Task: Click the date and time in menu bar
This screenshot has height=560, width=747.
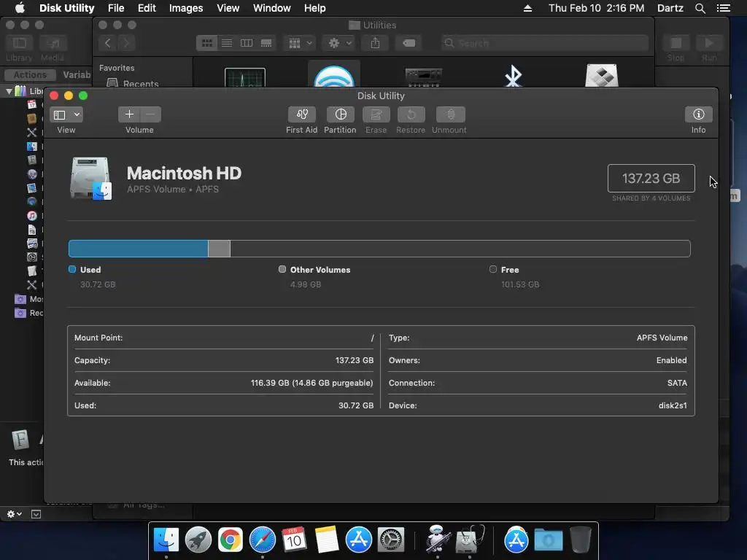Action: [596, 8]
